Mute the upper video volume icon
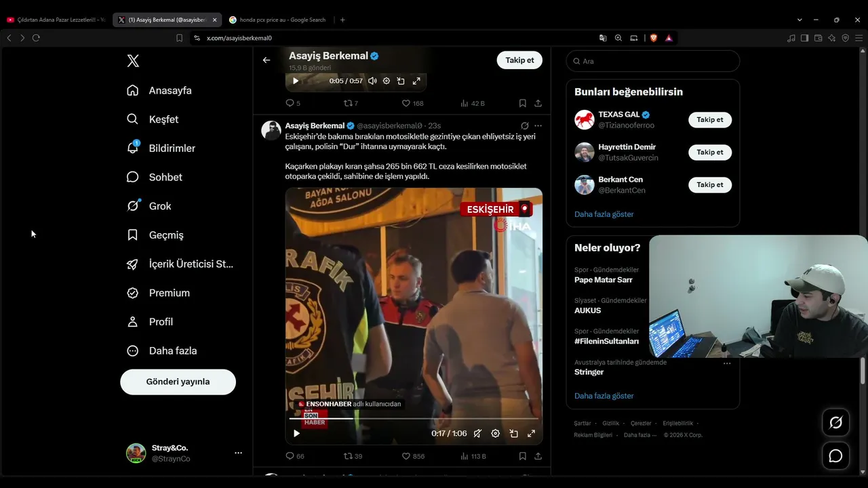This screenshot has width=868, height=488. pyautogui.click(x=372, y=81)
